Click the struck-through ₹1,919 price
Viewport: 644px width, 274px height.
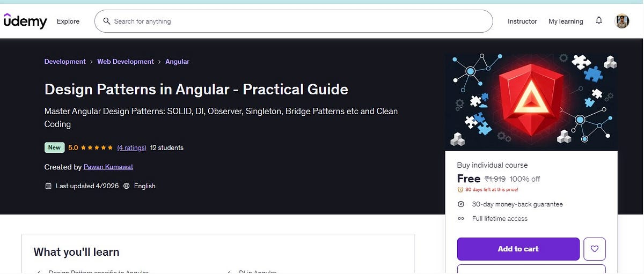(x=495, y=179)
